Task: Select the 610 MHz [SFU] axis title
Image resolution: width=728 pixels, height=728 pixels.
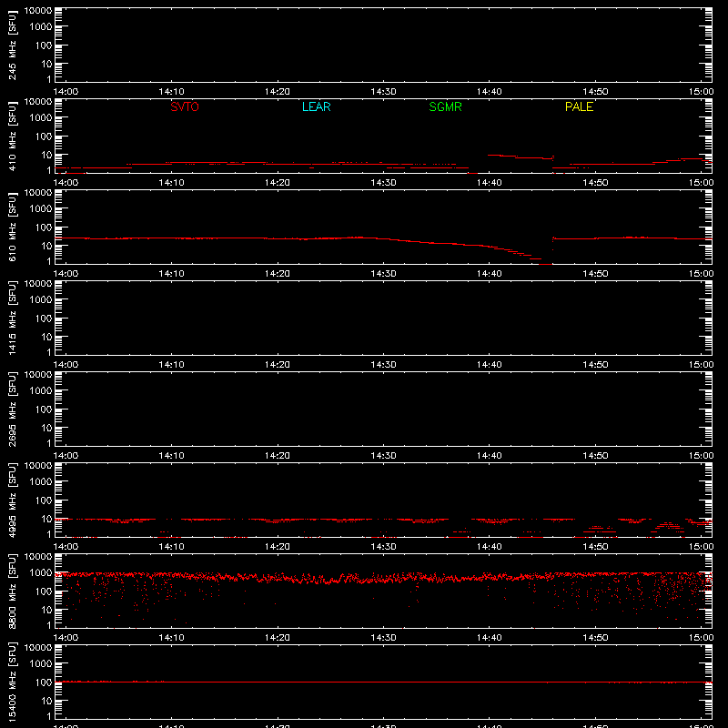Action: (12, 227)
